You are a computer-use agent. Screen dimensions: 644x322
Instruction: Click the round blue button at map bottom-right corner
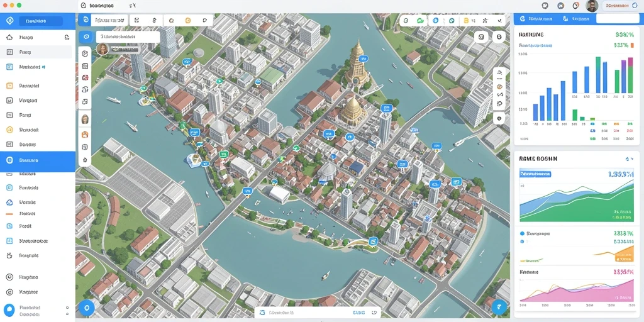[499, 307]
